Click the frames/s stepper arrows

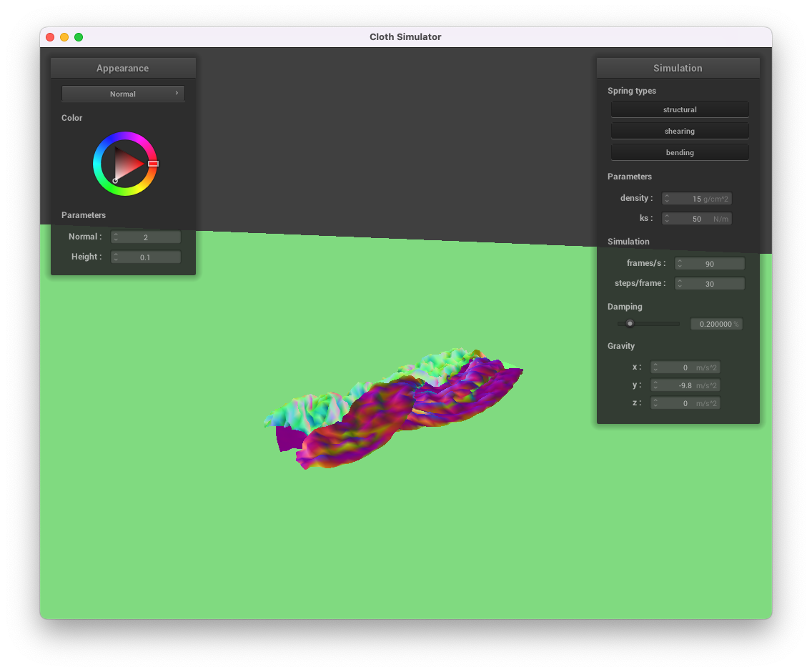click(680, 264)
